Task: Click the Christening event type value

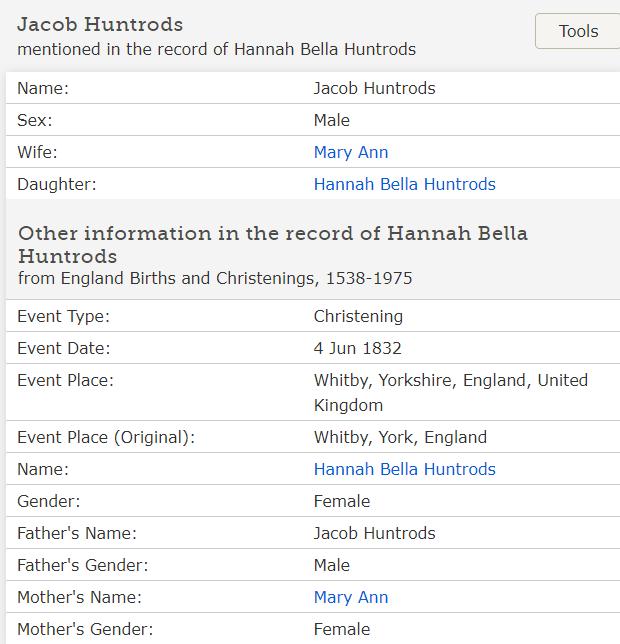Action: pyautogui.click(x=358, y=316)
